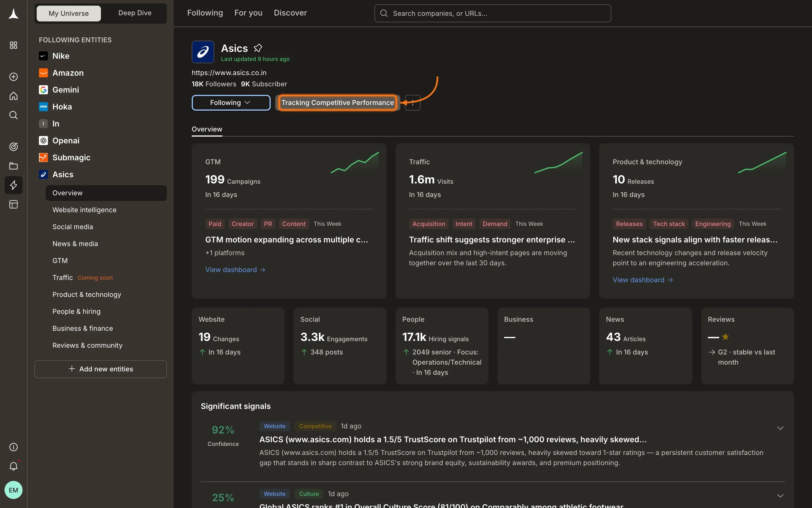The width and height of the screenshot is (812, 508).
Task: Open the EM user avatar
Action: (14, 490)
